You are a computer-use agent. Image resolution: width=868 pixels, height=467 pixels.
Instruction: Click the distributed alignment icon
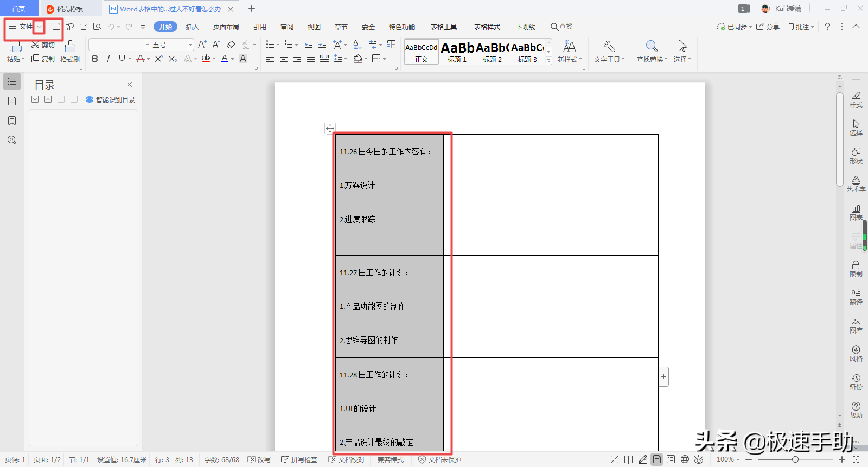coord(324,59)
